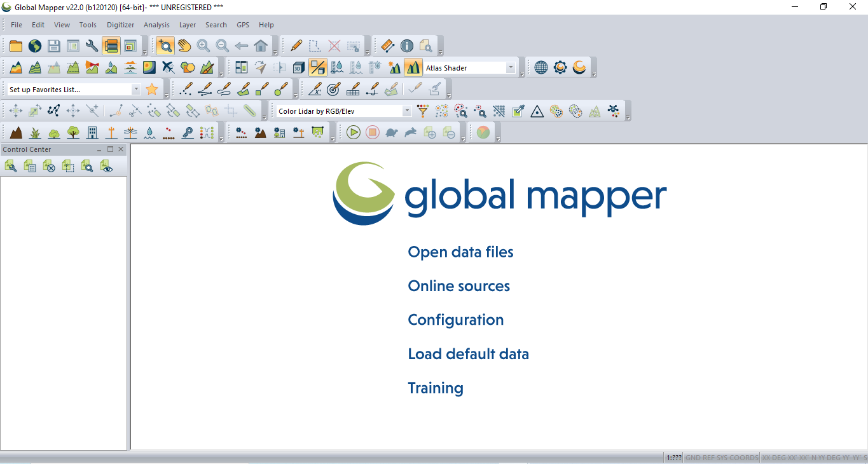Click the back arrow previous view icon
868x464 pixels.
242,46
